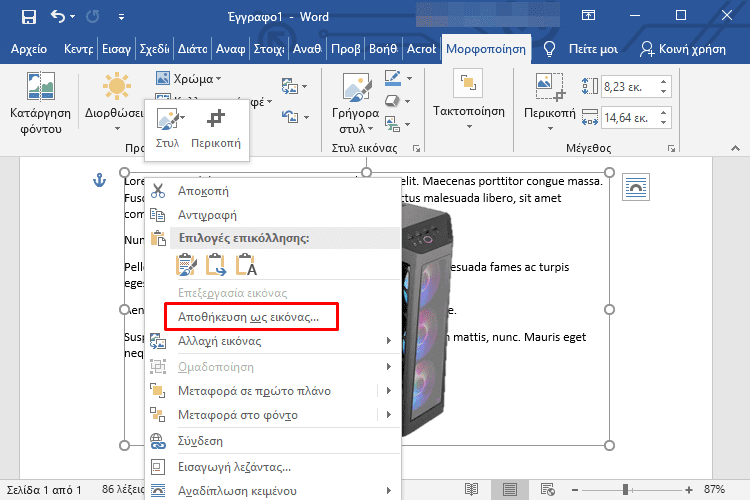
Task: Switch to the Προβ ribbon tab
Action: coord(345,49)
